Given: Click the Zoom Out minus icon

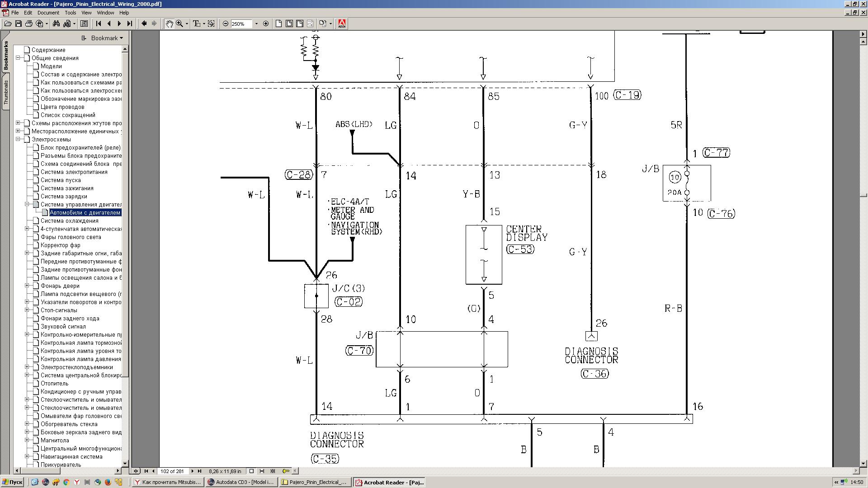Looking at the screenshot, I should pos(226,23).
